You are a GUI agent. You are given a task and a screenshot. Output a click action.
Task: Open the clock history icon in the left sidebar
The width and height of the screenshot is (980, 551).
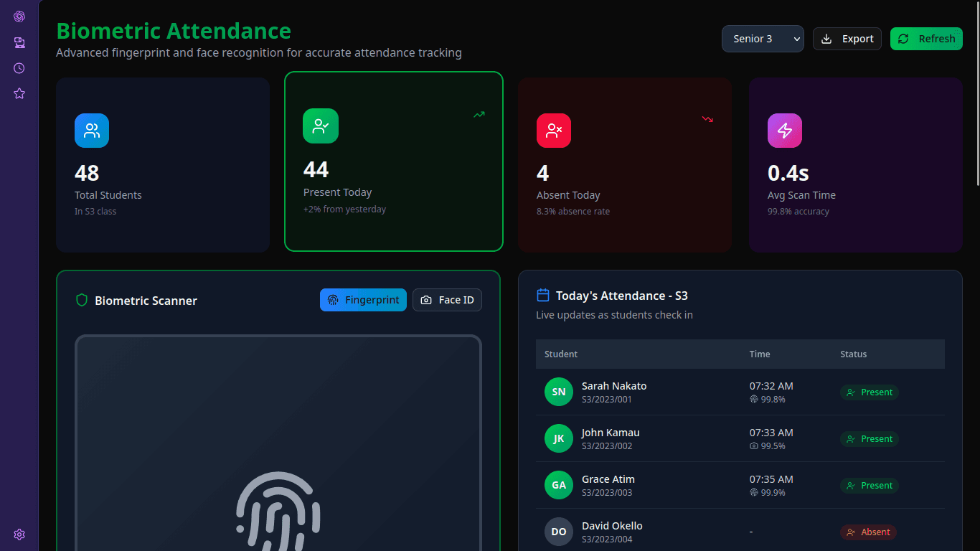[x=19, y=68]
